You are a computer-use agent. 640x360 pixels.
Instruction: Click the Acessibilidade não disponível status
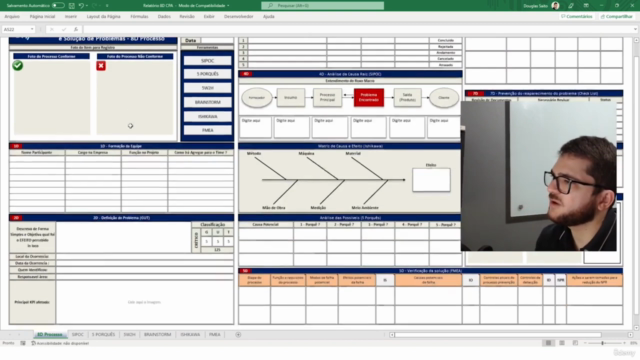click(x=60, y=343)
